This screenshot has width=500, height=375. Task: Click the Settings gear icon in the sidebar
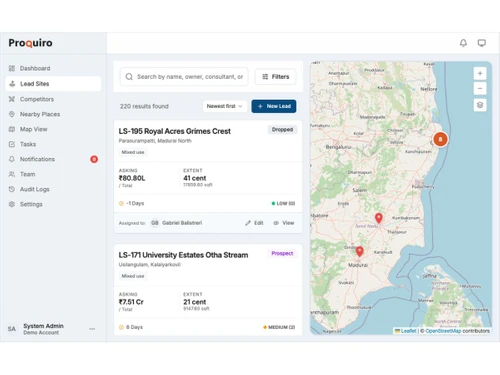coord(12,204)
